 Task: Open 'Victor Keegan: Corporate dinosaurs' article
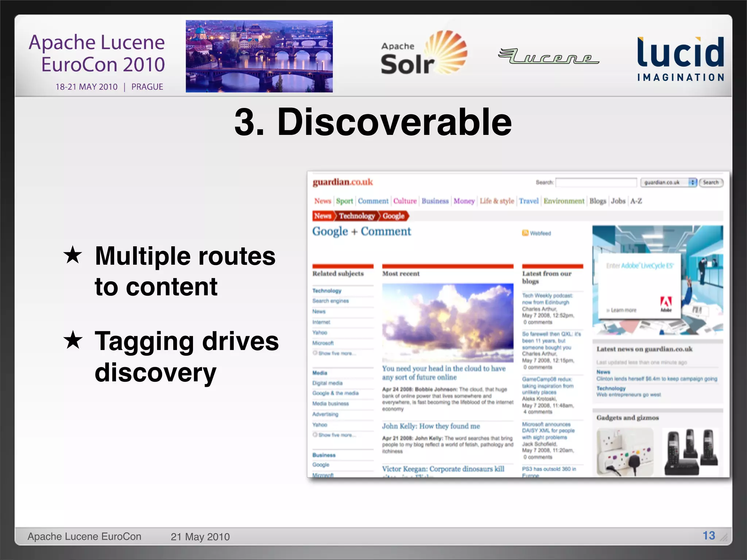tap(443, 469)
